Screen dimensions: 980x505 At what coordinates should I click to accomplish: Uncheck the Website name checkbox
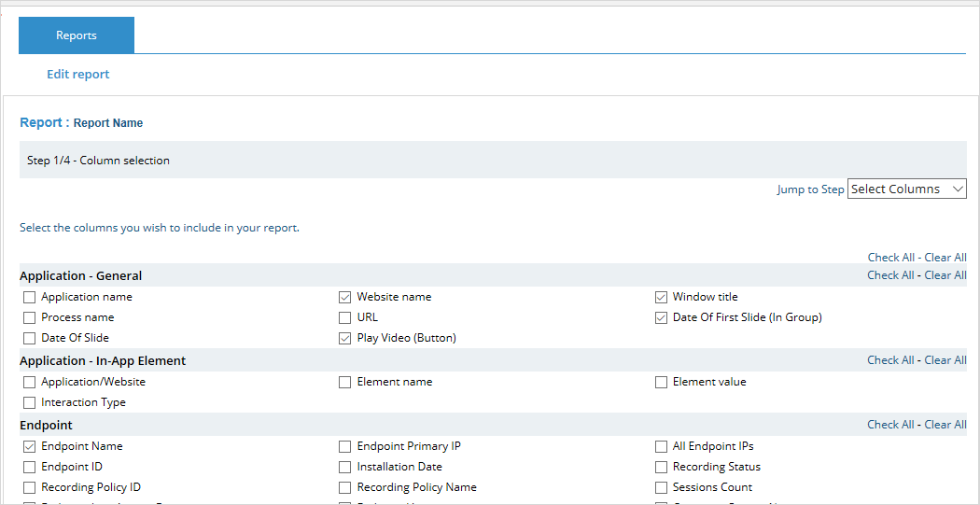point(345,297)
